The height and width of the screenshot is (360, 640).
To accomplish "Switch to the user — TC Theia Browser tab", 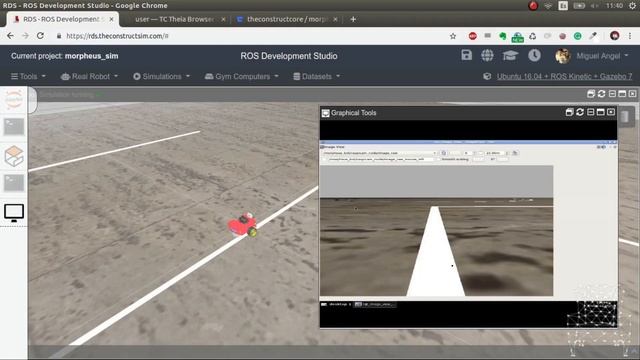I will tap(175, 19).
